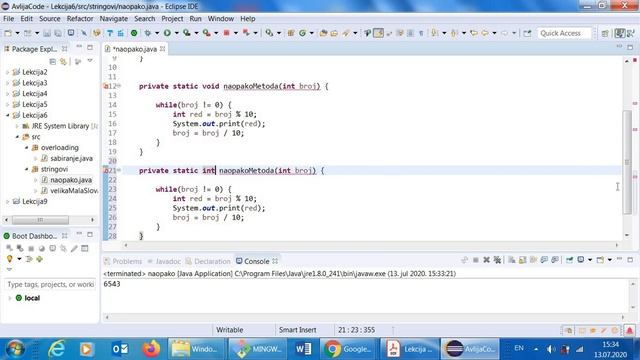Expand the local node in Boot Dashboard

click(x=10, y=298)
